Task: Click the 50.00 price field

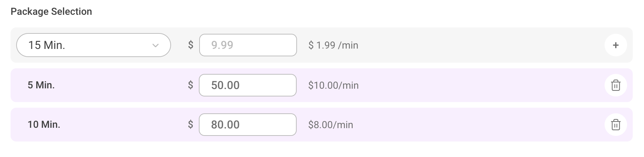Action: [x=248, y=85]
